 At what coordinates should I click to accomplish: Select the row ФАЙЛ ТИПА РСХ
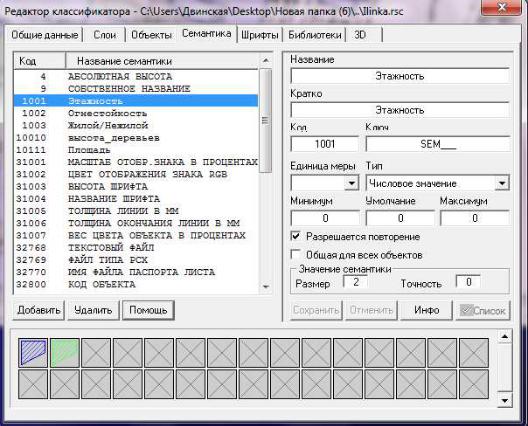[136, 260]
